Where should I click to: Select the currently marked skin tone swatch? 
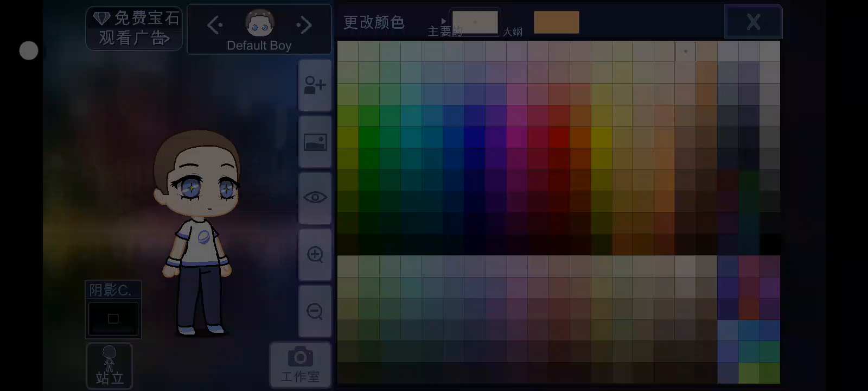point(685,52)
